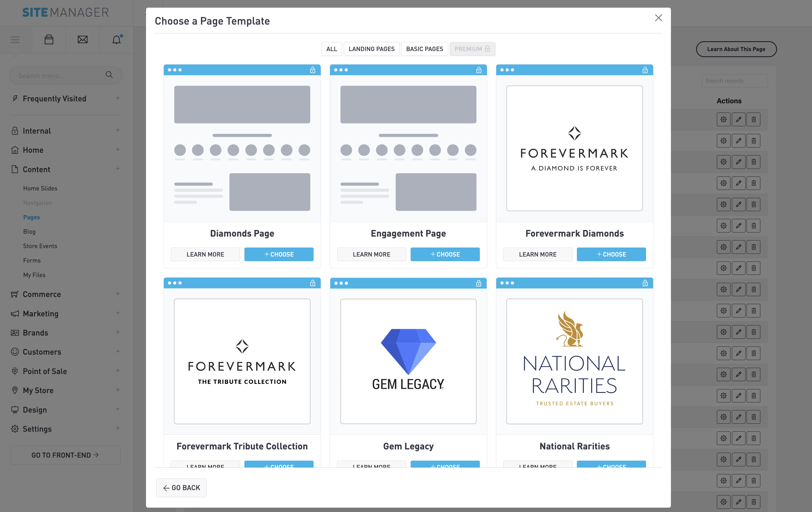This screenshot has height=512, width=812.
Task: Expand the Frequently Visited section
Action: click(118, 98)
